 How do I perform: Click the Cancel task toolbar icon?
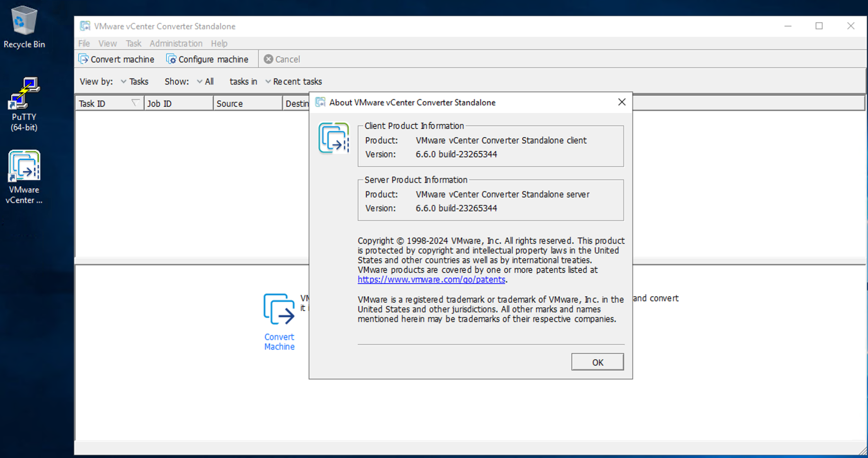(x=268, y=59)
